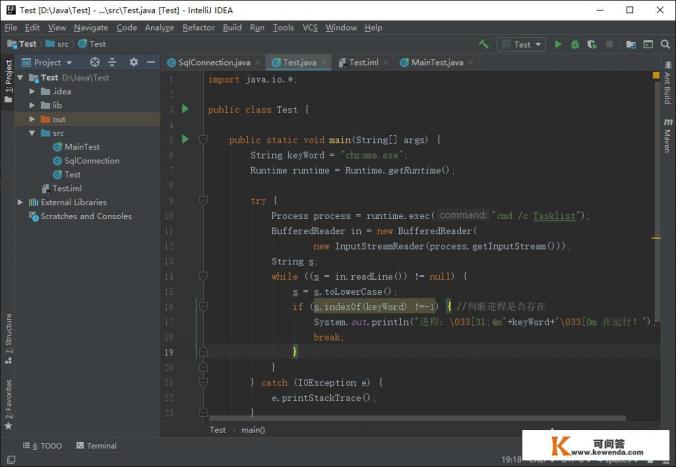
Task: Fold the try block at line 9
Action: (203, 200)
